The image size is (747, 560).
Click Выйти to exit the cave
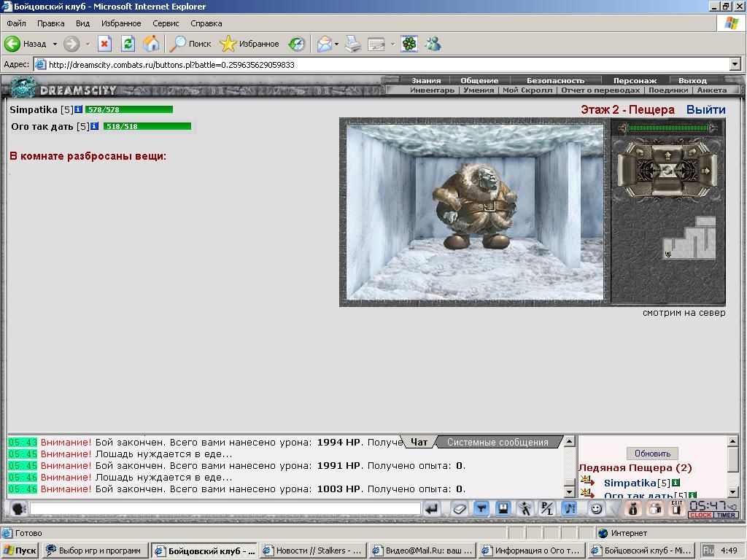point(705,109)
